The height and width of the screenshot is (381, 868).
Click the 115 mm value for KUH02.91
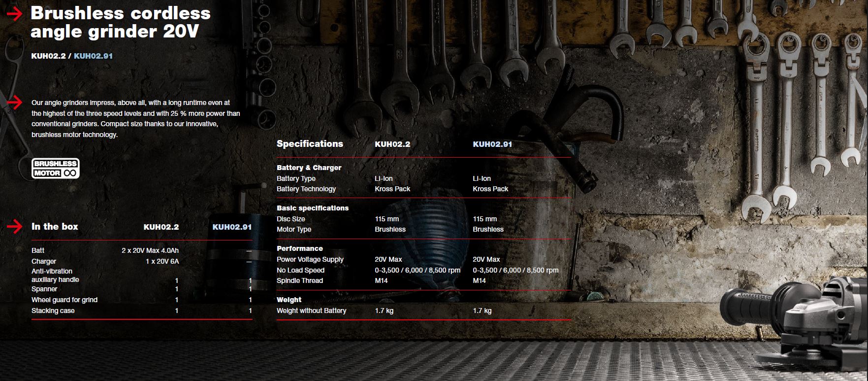click(x=485, y=219)
